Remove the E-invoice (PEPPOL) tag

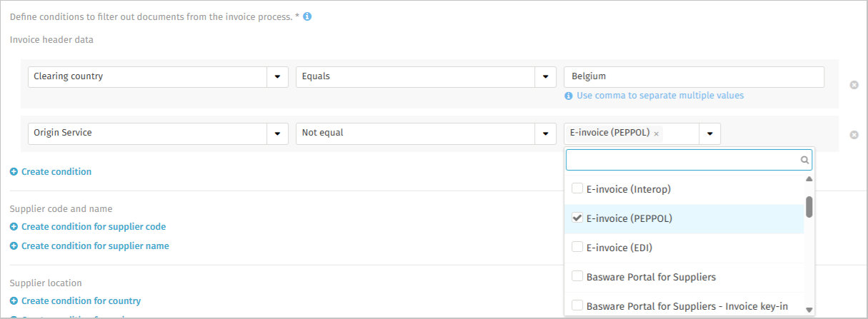[656, 134]
